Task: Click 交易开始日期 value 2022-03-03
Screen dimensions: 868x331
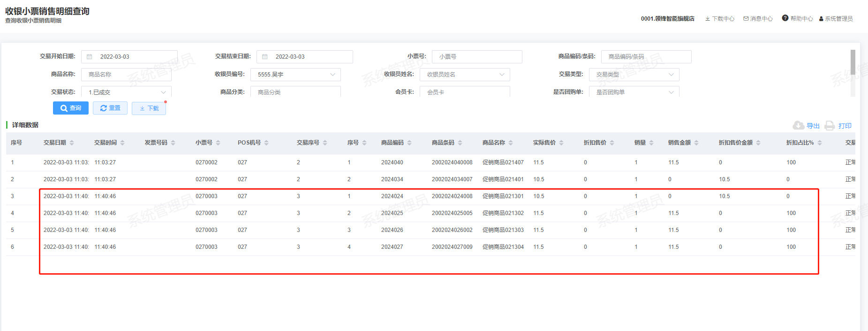Action: pos(115,57)
